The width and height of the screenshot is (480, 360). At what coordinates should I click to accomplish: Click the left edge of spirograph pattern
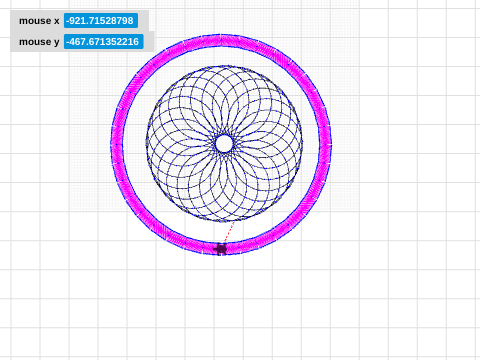147,144
